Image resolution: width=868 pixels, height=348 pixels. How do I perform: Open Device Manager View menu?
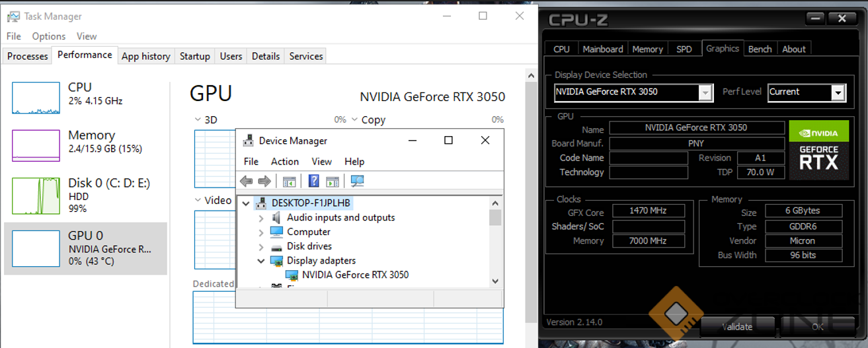pos(322,161)
